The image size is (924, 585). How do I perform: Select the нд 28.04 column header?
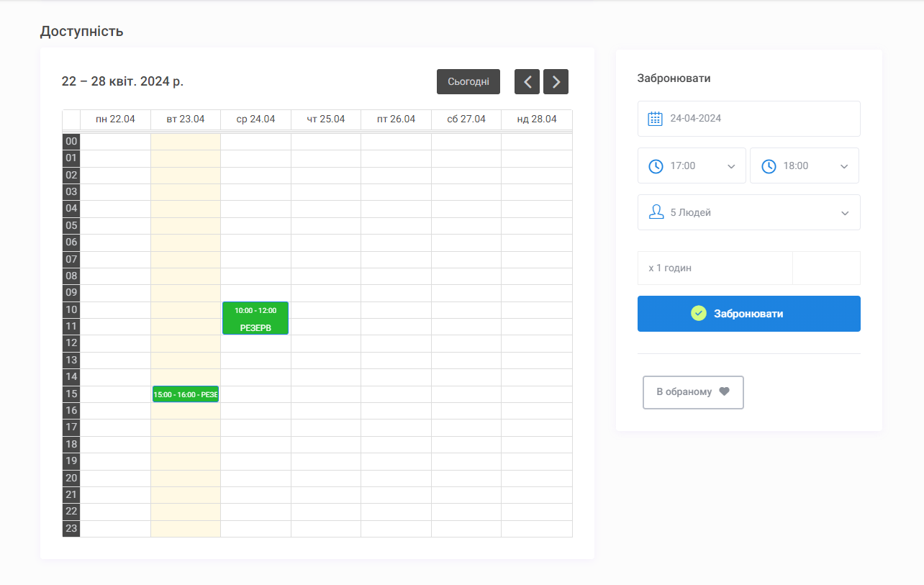537,119
